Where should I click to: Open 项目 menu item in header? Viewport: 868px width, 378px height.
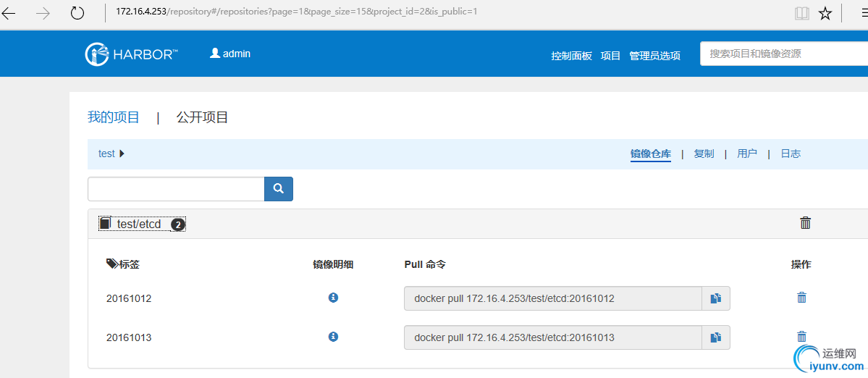[x=610, y=56]
